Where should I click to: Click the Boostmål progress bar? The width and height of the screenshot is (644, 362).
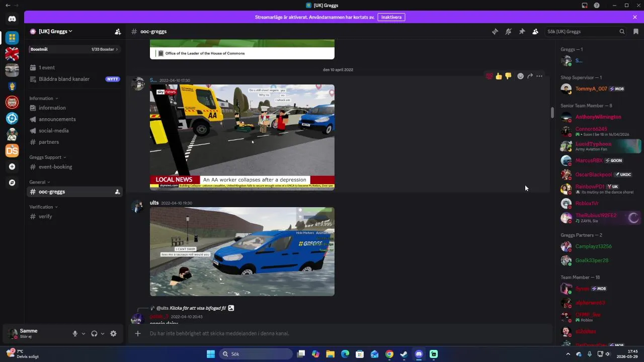tap(74, 49)
